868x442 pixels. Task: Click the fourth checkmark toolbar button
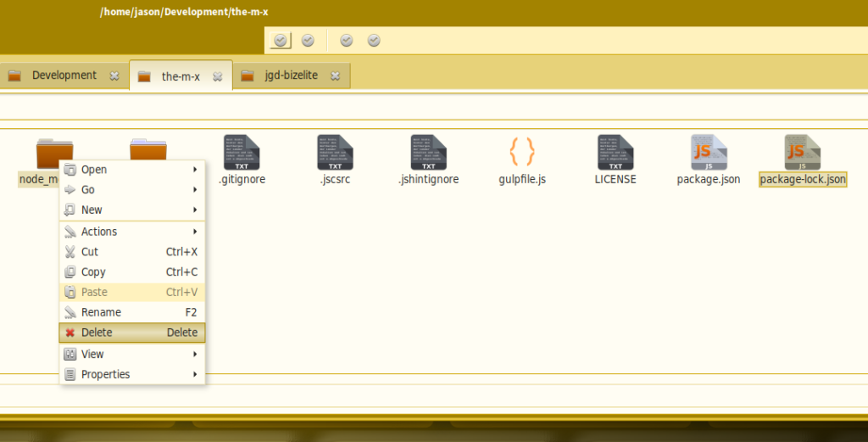coord(374,41)
